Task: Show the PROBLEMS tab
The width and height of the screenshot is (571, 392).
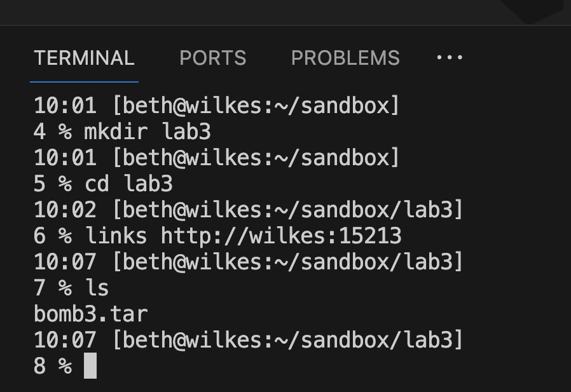Action: point(345,58)
